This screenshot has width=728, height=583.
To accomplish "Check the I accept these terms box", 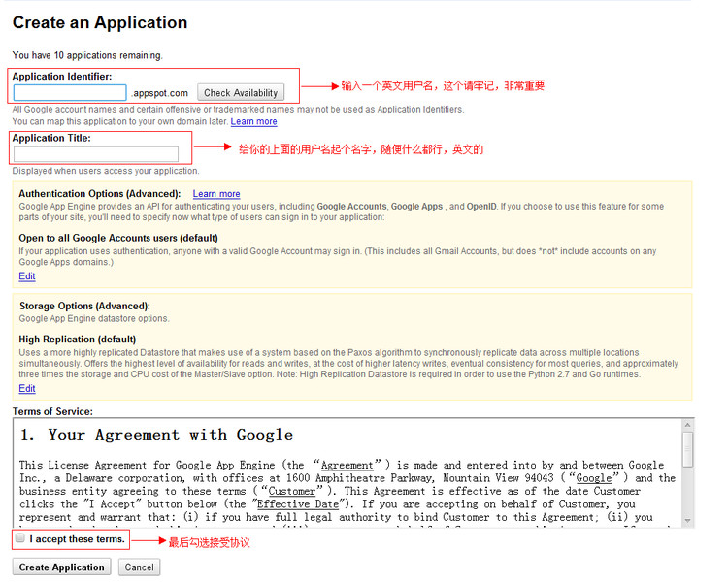I will (20, 538).
